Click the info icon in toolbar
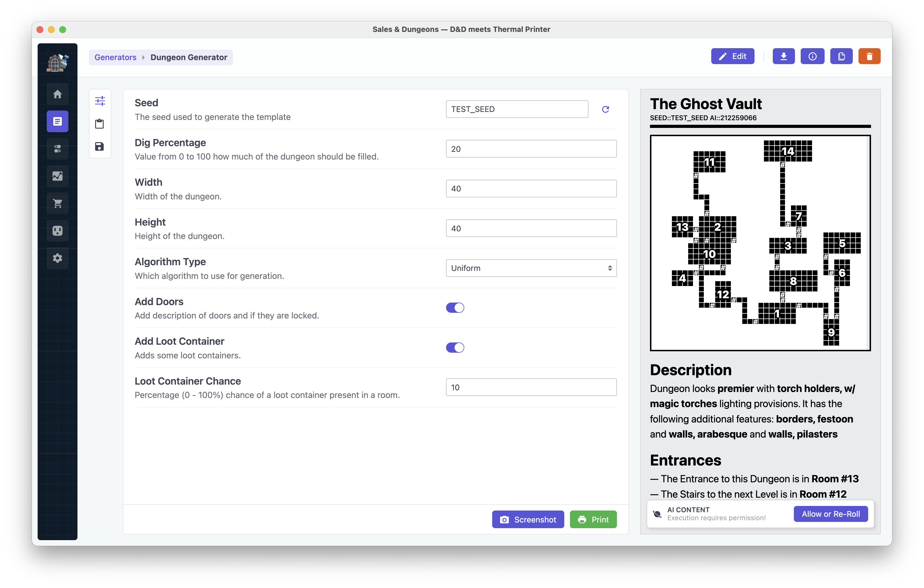924x588 pixels. (x=812, y=57)
